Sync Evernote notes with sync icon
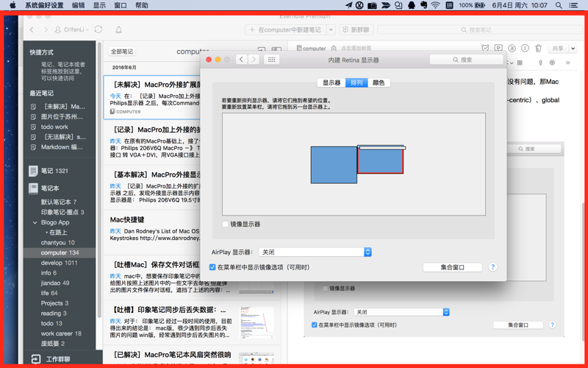Screen dimensions: 588x368 coord(98,29)
